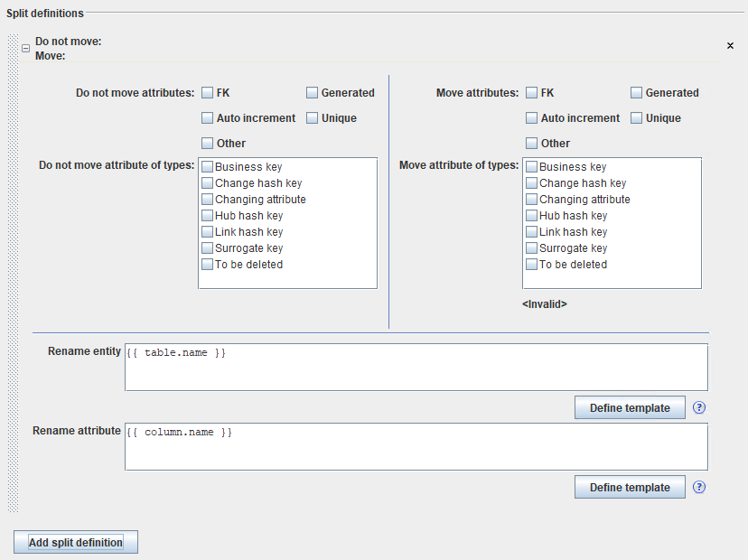Collapse the split definition panel
The width and height of the screenshot is (748, 560).
click(26, 49)
